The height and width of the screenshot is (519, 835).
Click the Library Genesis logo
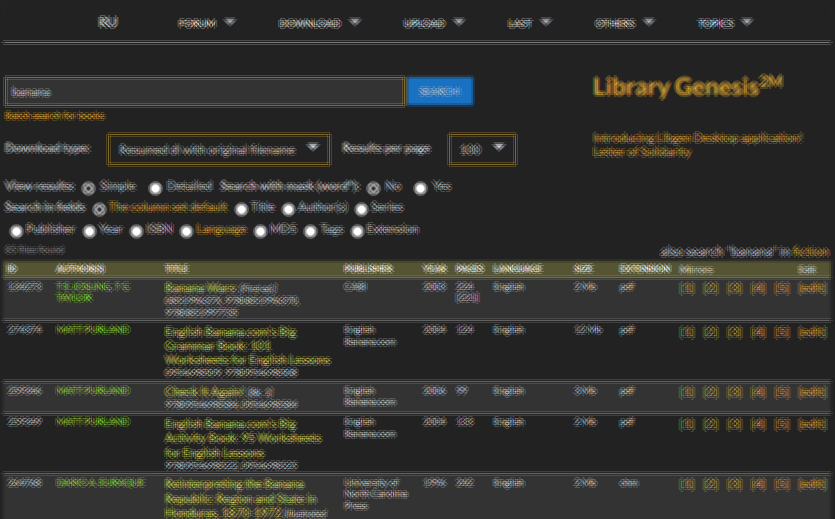tap(687, 87)
